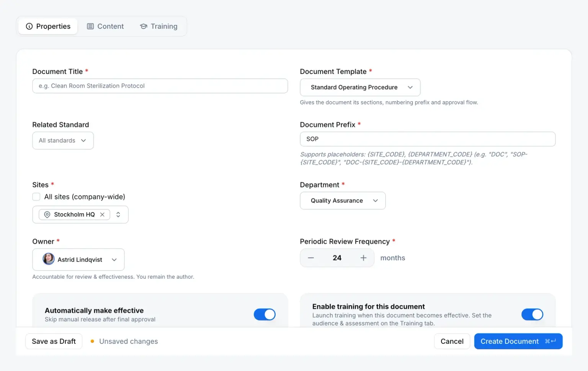Increase review frequency with the plus icon
Viewport: 588px width, 371px height.
(363, 258)
